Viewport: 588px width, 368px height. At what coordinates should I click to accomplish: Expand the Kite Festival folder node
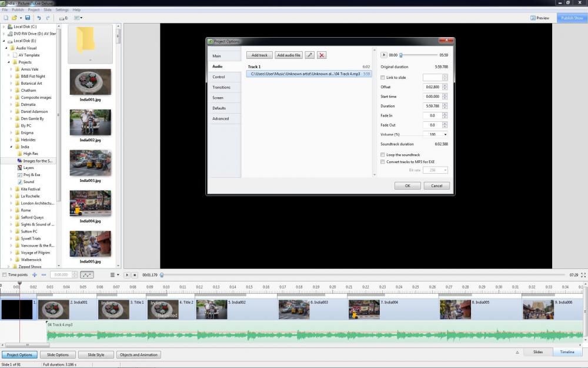coord(11,189)
